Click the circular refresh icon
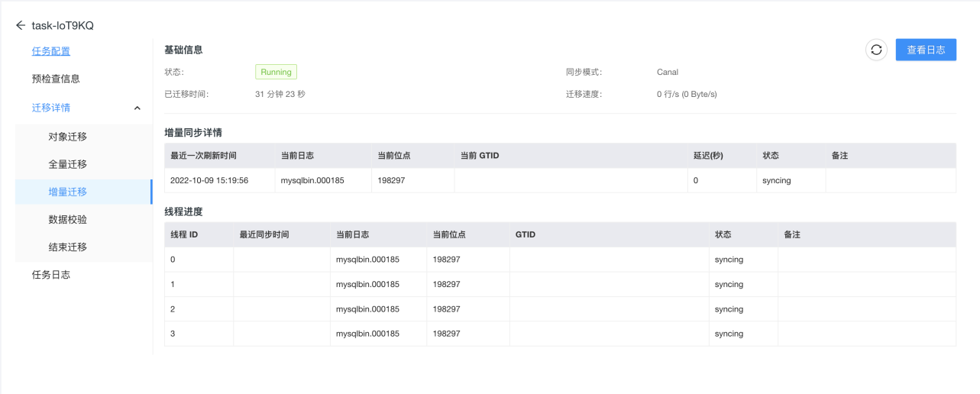The width and height of the screenshot is (980, 394). pos(876,50)
